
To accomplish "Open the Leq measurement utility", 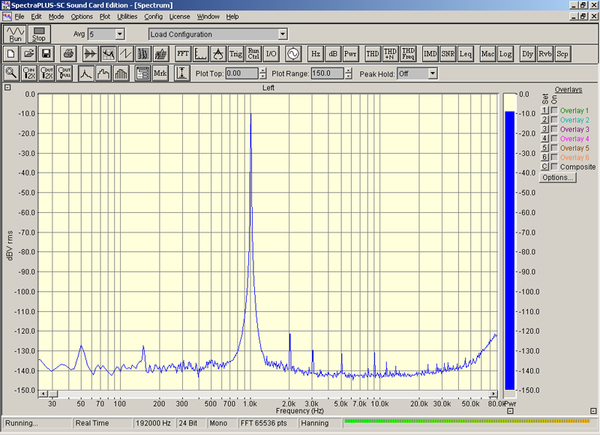I will click(x=465, y=54).
